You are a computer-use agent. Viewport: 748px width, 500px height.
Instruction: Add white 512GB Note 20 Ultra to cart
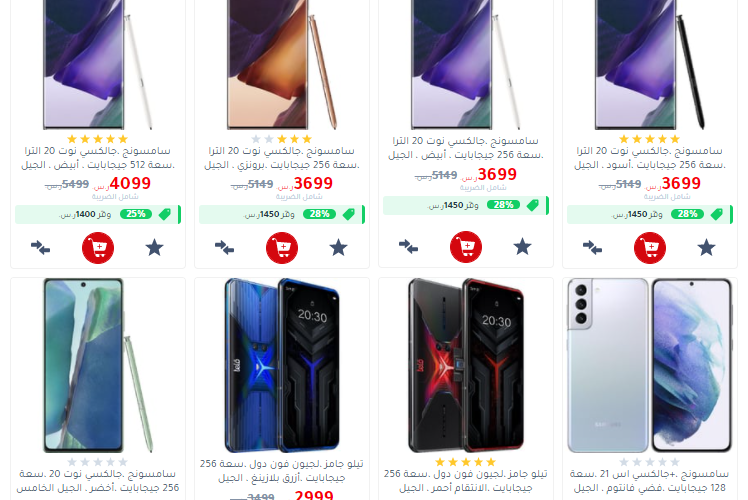click(98, 248)
